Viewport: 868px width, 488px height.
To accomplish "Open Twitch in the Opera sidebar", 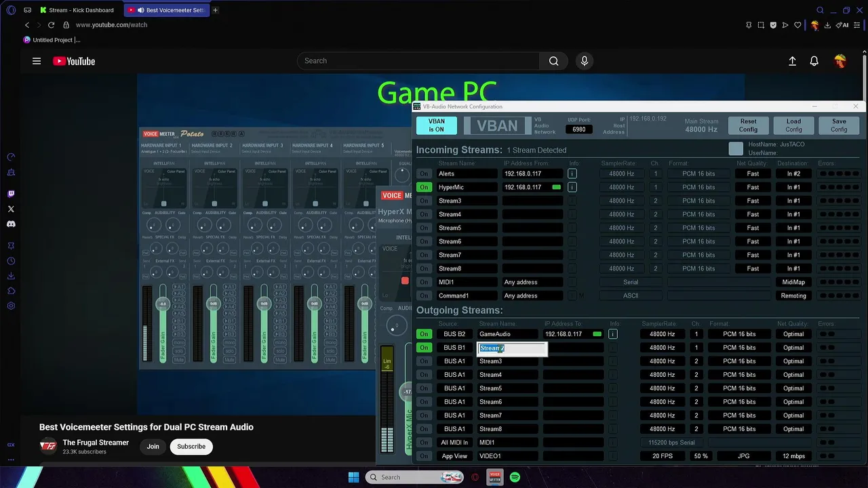I will tap(11, 194).
